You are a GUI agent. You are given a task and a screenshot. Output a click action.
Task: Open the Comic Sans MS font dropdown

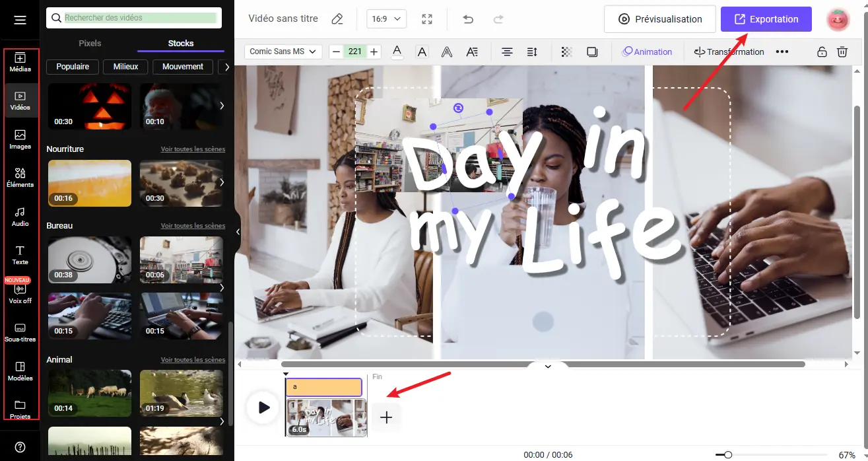283,52
